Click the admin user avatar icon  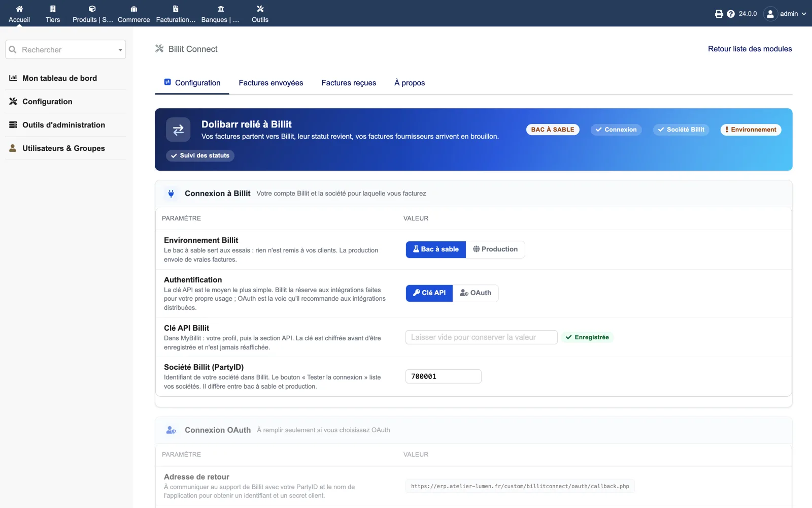(770, 14)
